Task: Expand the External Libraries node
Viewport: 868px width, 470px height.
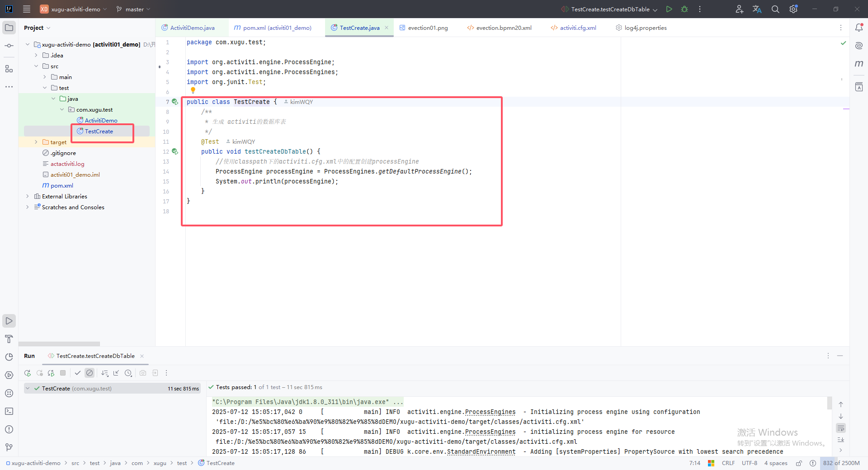Action: tap(28, 197)
